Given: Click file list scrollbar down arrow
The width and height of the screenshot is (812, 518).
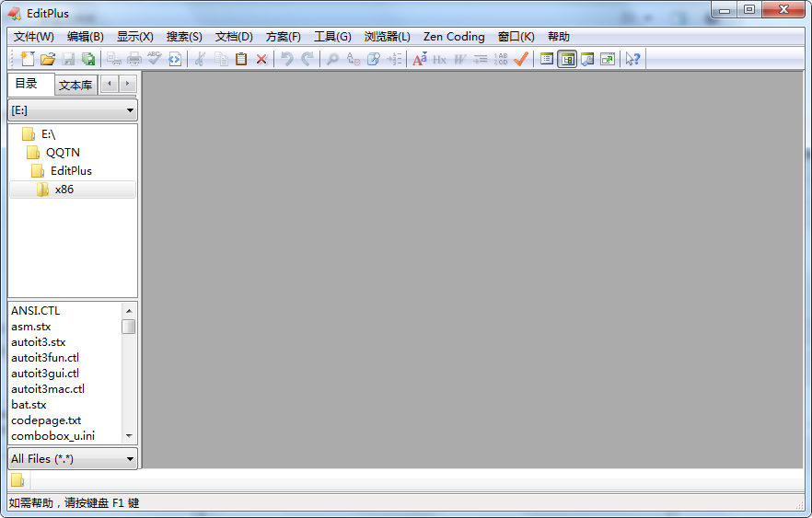Looking at the screenshot, I should [x=129, y=436].
